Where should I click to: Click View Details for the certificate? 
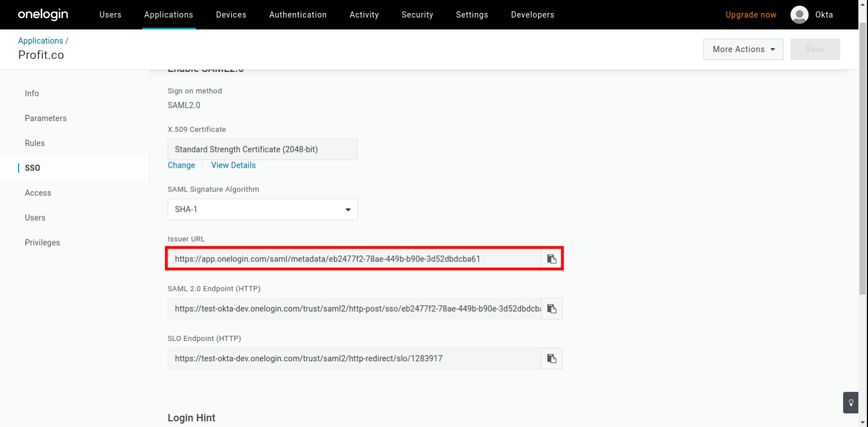click(x=233, y=165)
